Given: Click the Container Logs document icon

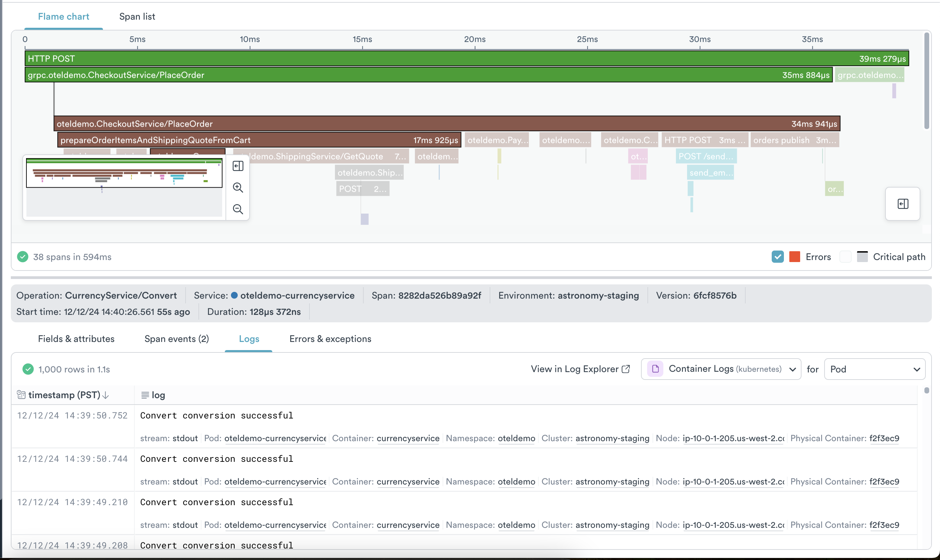Looking at the screenshot, I should coord(655,369).
